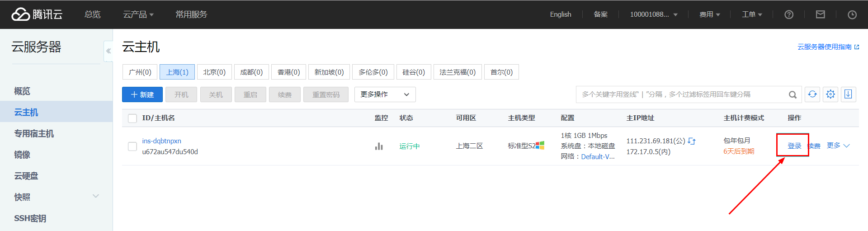Select 云主机 in the sidebar
The width and height of the screenshot is (868, 231).
coord(56,112)
